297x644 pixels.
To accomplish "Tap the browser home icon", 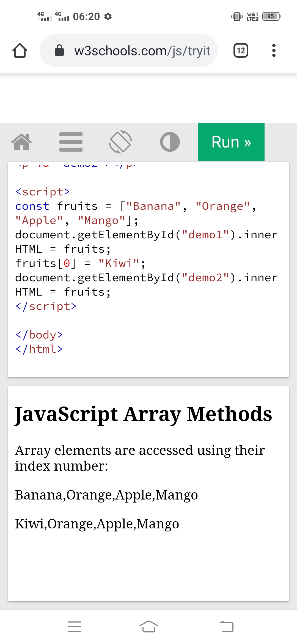I will point(20,51).
